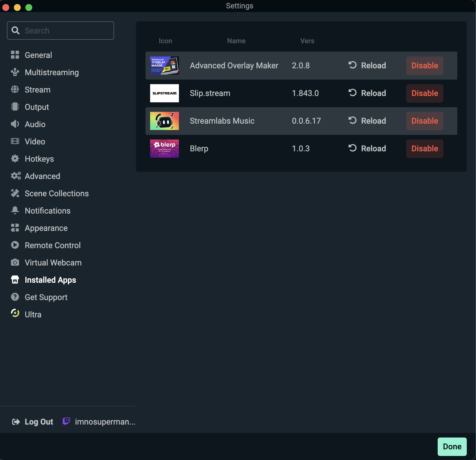Click the Done button
The width and height of the screenshot is (476, 460).
452,446
